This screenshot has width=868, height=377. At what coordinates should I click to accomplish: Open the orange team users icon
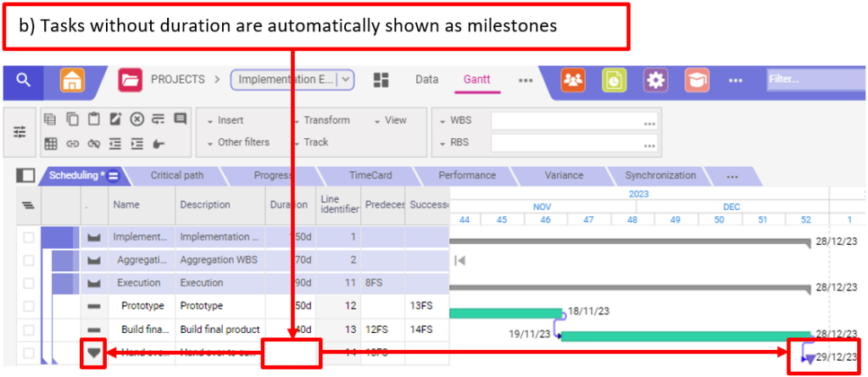point(574,80)
